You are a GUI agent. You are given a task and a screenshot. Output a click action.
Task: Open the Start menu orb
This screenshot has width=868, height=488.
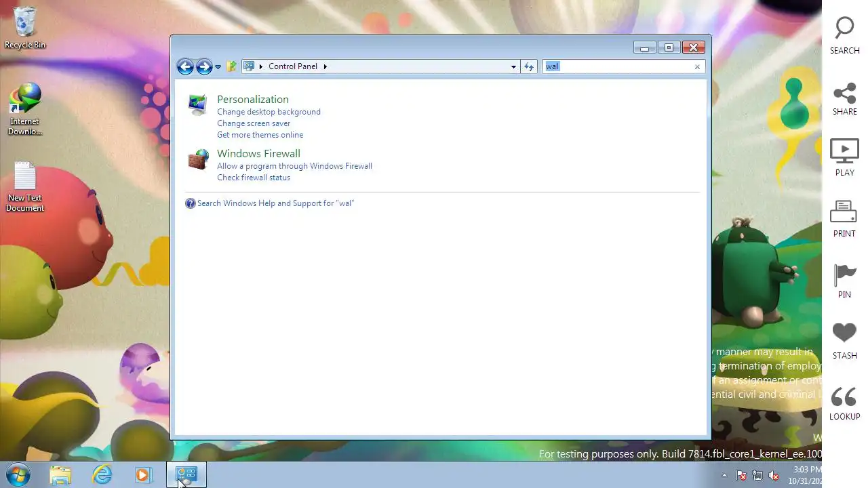(x=18, y=475)
